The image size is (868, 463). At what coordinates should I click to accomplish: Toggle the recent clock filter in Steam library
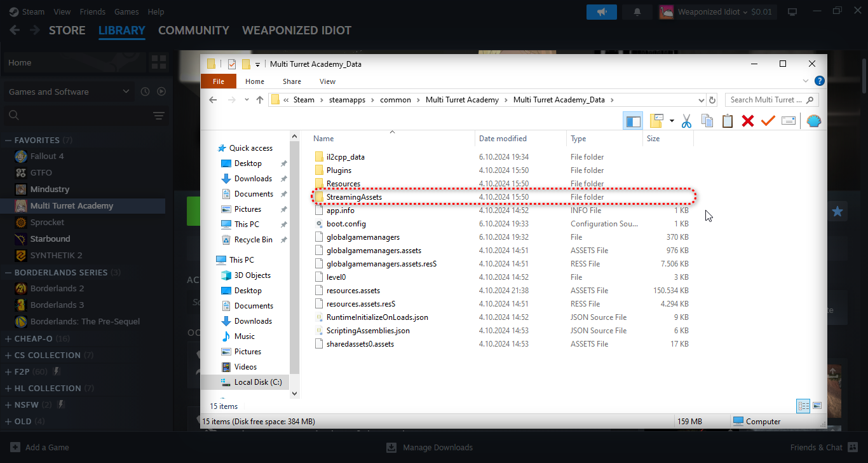(x=145, y=92)
